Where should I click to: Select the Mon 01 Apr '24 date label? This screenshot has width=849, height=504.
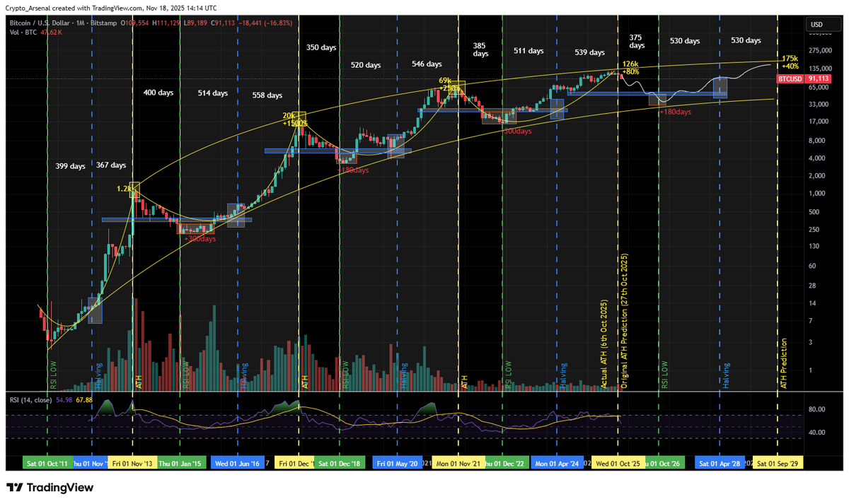pos(557,464)
